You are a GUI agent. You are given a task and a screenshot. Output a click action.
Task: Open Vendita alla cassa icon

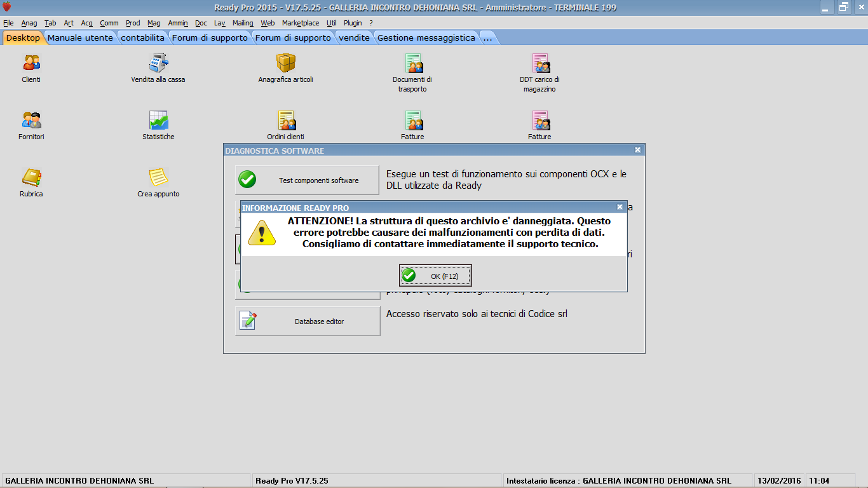click(x=158, y=63)
